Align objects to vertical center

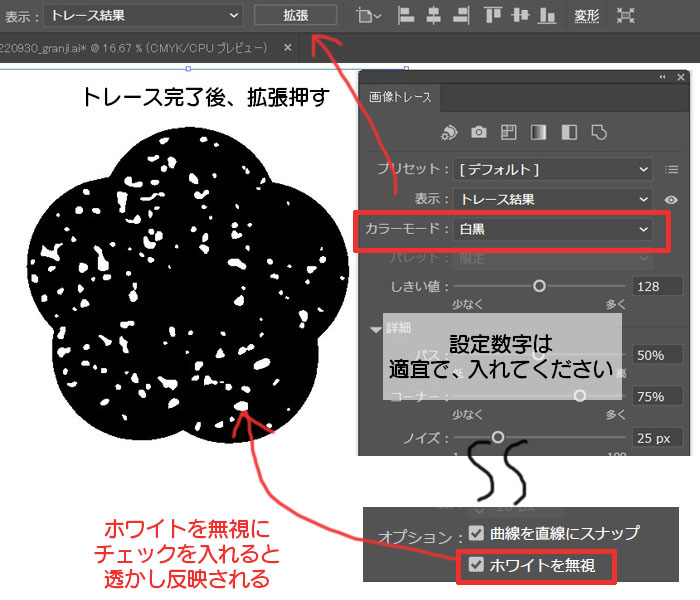click(520, 16)
